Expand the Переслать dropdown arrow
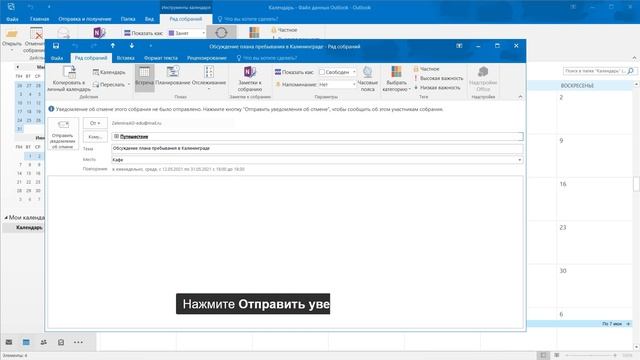 click(129, 84)
